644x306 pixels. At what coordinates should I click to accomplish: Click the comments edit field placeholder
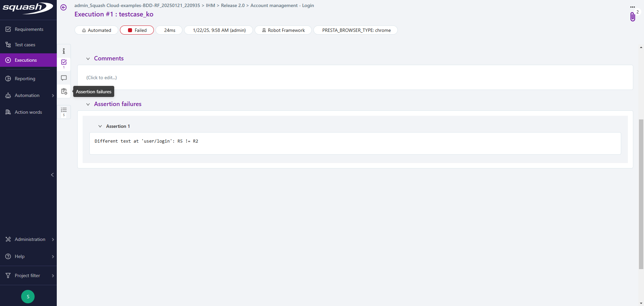point(101,77)
